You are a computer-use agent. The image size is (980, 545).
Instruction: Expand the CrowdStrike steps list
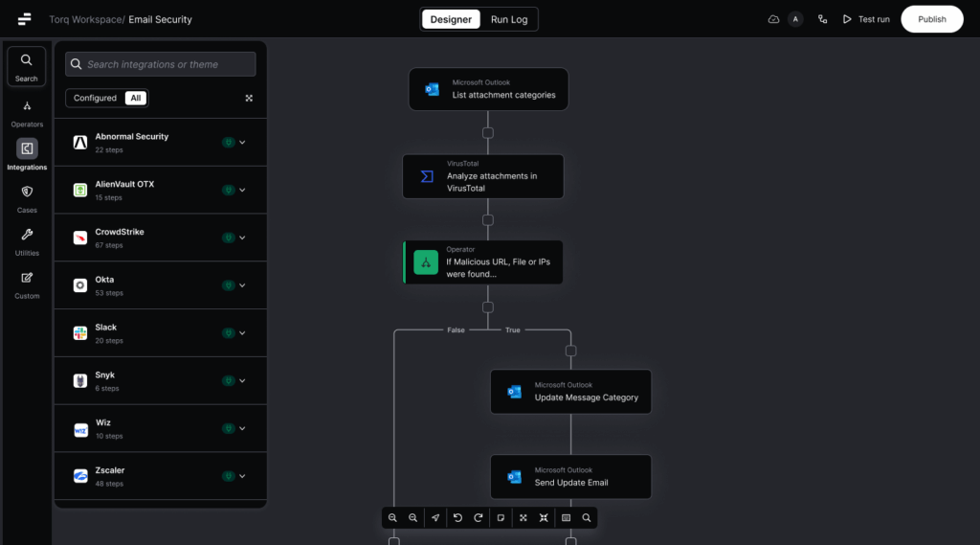point(242,238)
